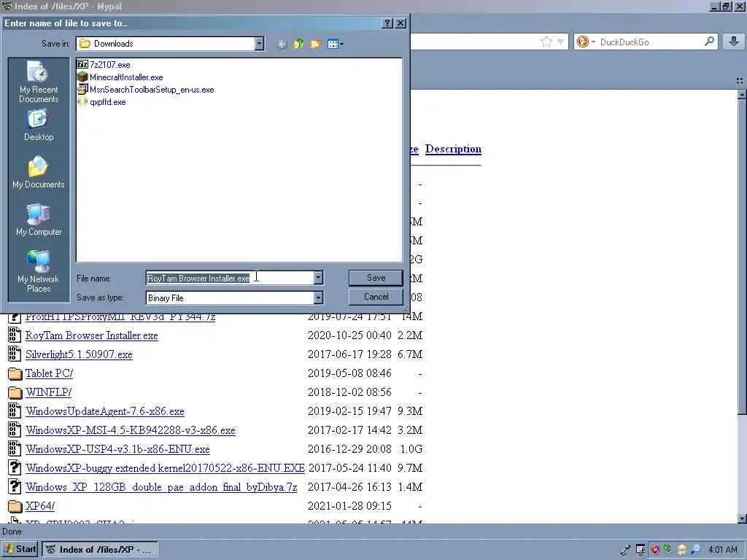Image resolution: width=747 pixels, height=560 pixels.
Task: Click the File name input field
Action: 230,278
